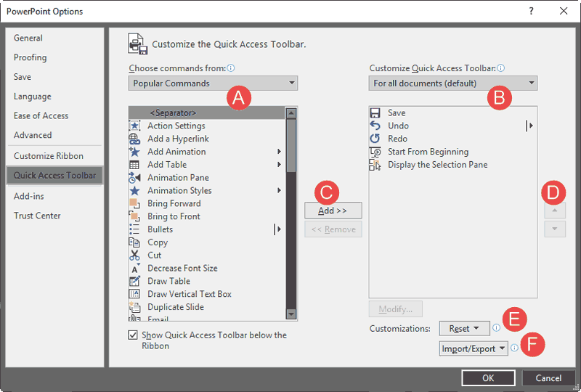Viewport: 581px width, 392px height.
Task: Click the Bullets list icon
Action: [x=134, y=229]
